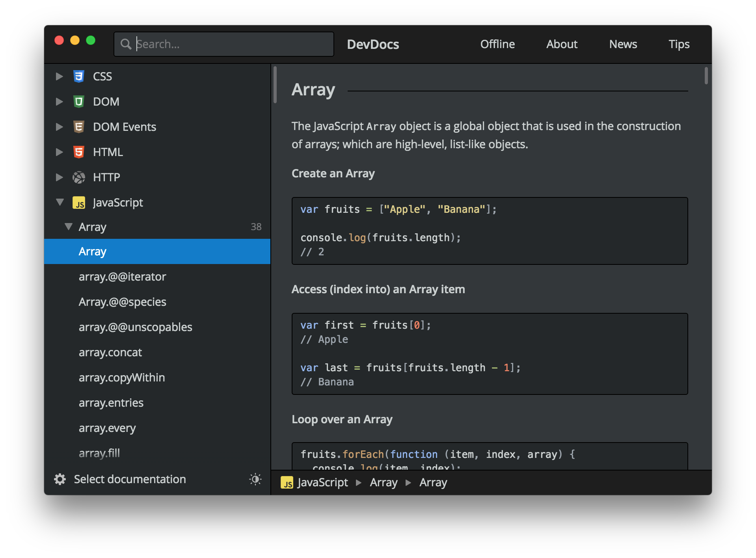This screenshot has height=558, width=756.
Task: Click the JavaScript JS icon in sidebar
Action: coord(79,202)
